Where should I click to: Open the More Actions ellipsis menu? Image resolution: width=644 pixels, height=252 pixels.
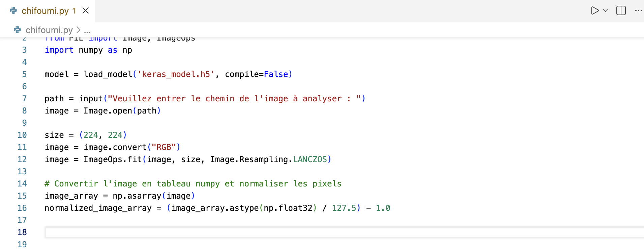638,11
